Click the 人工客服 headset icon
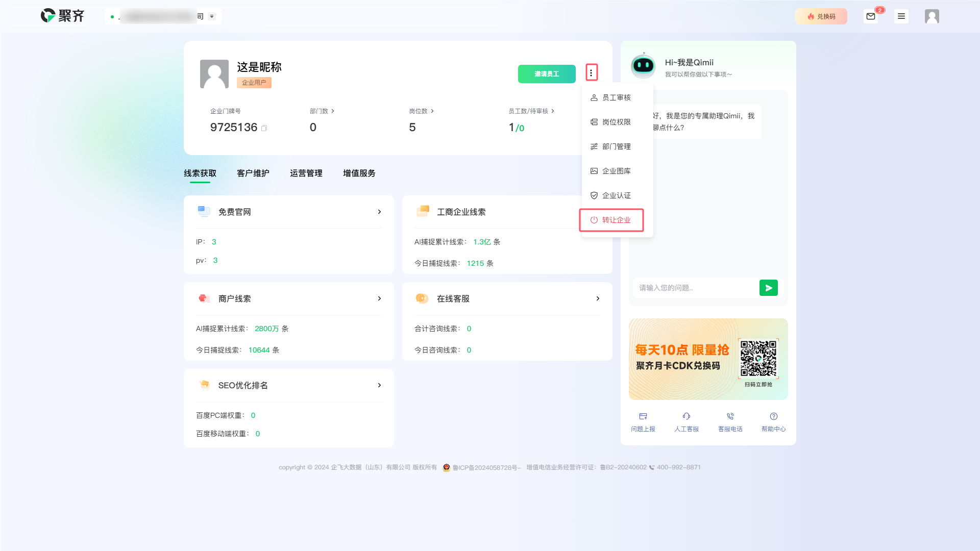This screenshot has height=551, width=980. coord(687,416)
